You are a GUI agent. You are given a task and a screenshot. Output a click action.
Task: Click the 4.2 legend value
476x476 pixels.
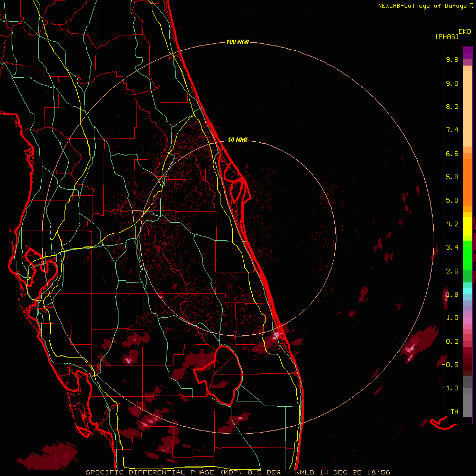[452, 224]
